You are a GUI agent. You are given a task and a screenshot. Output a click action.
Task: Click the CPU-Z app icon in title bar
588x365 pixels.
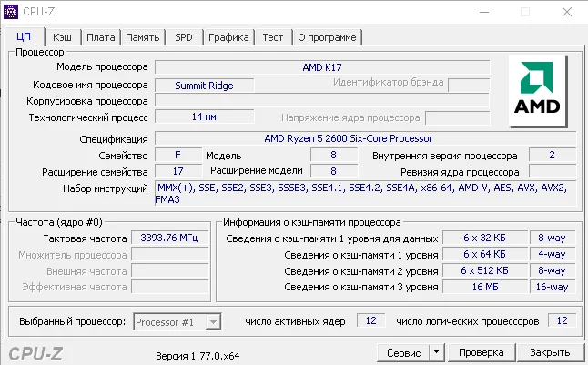tap(11, 12)
